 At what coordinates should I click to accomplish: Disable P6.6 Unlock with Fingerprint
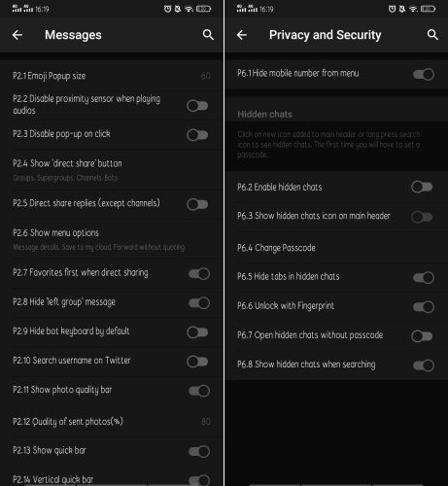[424, 307]
